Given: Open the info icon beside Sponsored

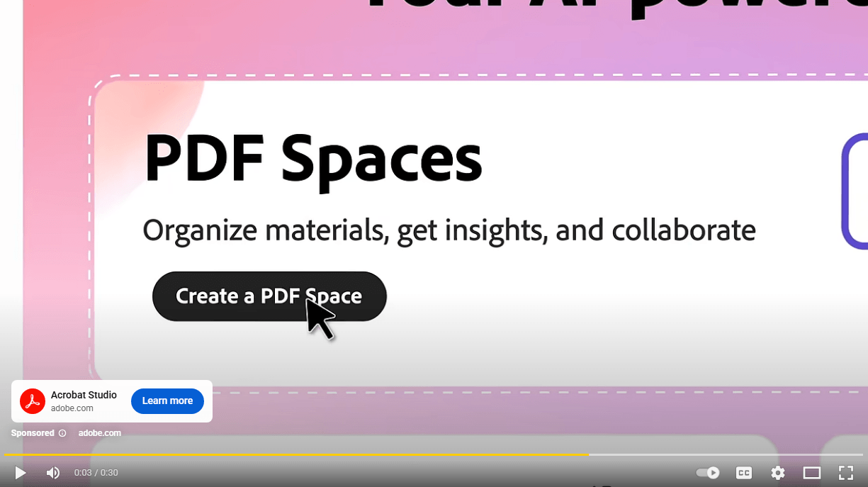Looking at the screenshot, I should click(x=62, y=433).
